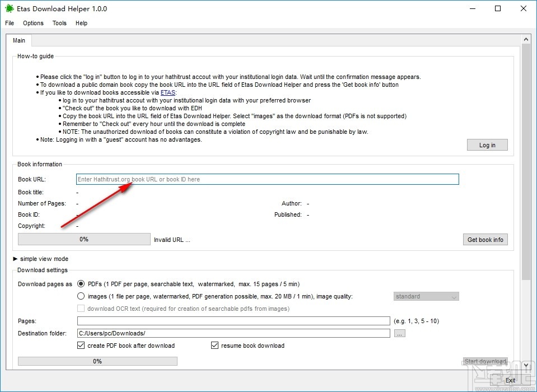Select the images download format radio button
The height and width of the screenshot is (392, 537).
point(81,296)
